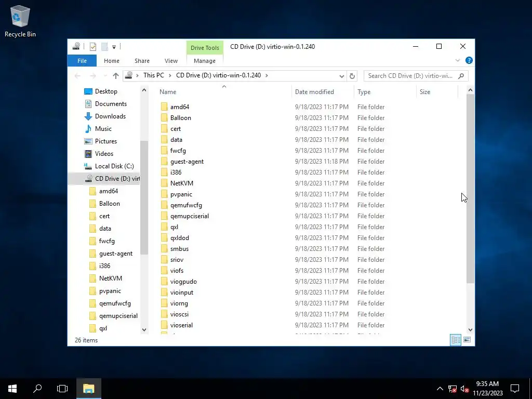
Task: Select the guest-agent folder icon in file list
Action: 164,162
